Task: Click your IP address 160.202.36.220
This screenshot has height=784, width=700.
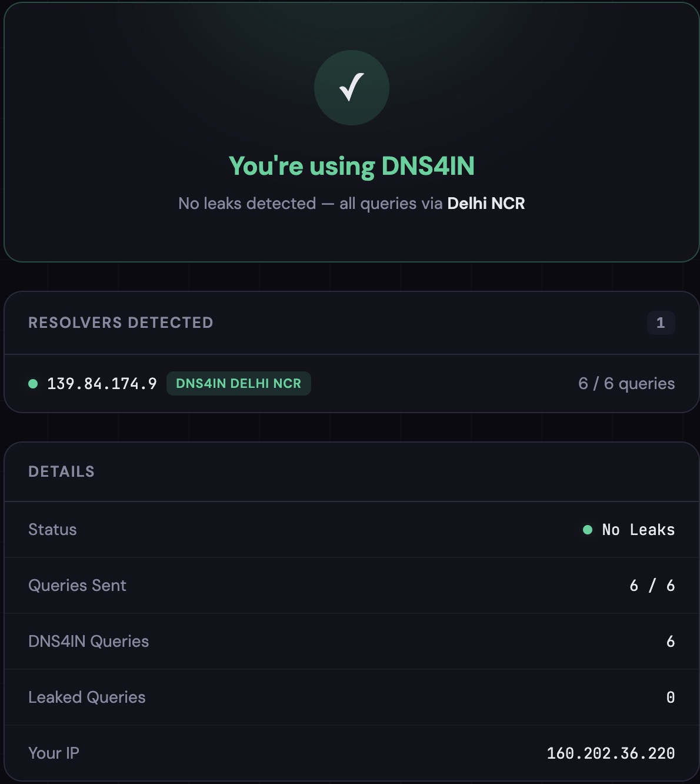Action: (611, 753)
